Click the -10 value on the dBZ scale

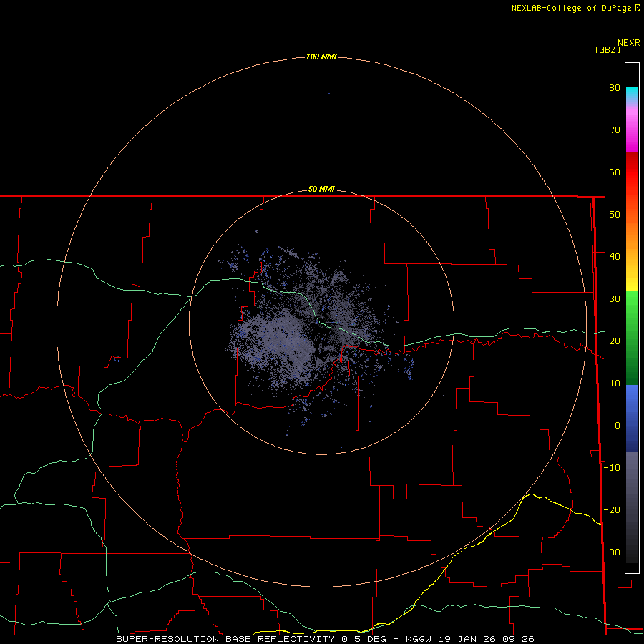[x=612, y=468]
